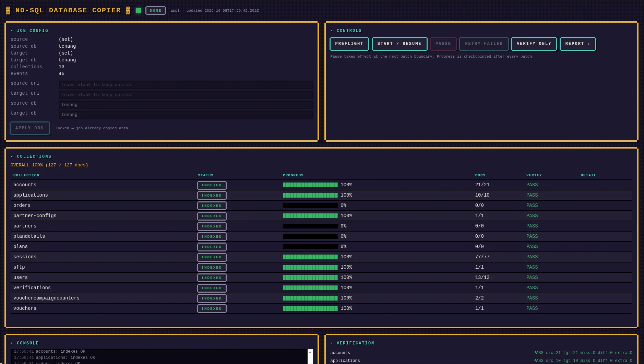The height and width of the screenshot is (364, 644).
Task: Click the plans progress bar
Action: click(x=310, y=247)
